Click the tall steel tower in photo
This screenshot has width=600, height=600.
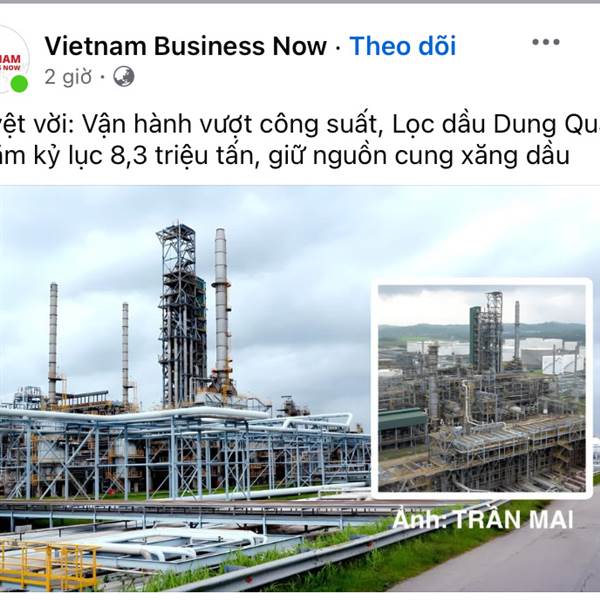coord(183,316)
